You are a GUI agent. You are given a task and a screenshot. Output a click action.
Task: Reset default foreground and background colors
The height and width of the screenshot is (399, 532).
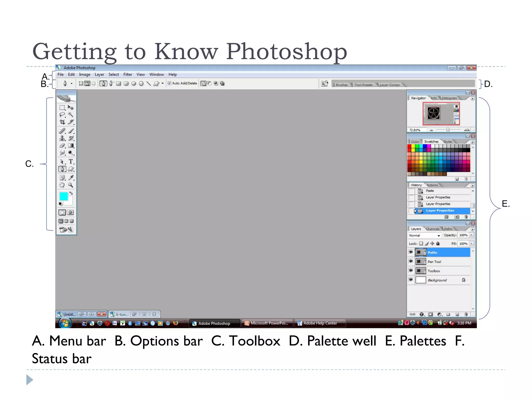tap(61, 204)
